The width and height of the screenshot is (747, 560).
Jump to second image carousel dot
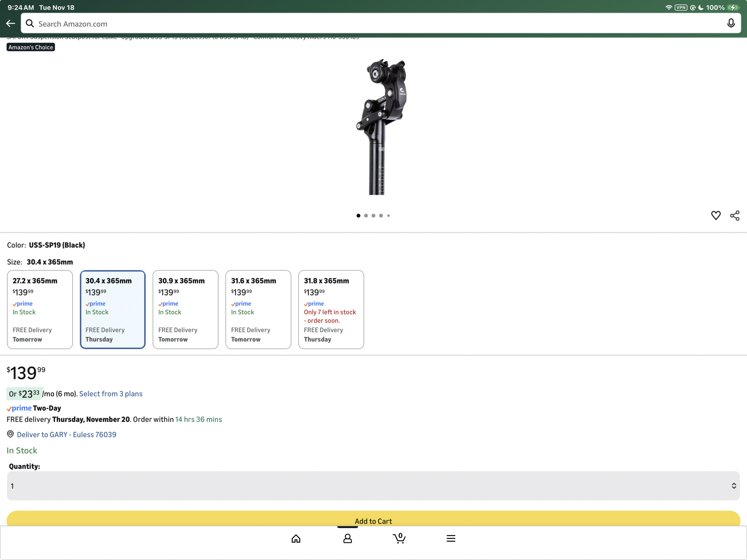pyautogui.click(x=366, y=215)
